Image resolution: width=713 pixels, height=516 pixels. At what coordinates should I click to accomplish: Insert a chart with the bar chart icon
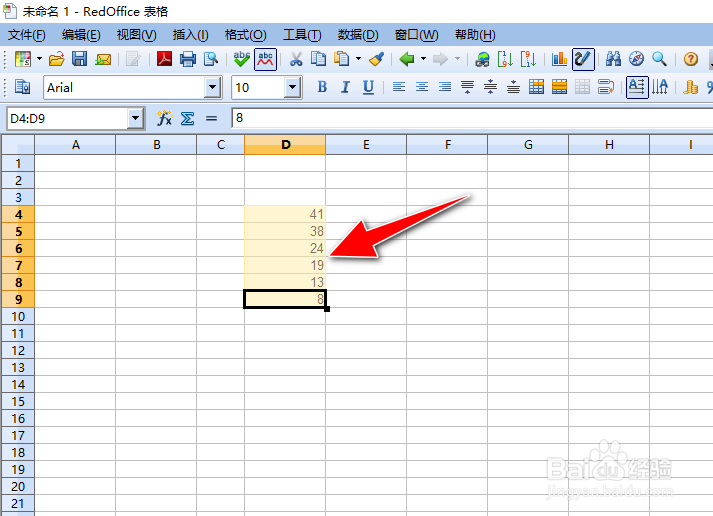coord(559,59)
